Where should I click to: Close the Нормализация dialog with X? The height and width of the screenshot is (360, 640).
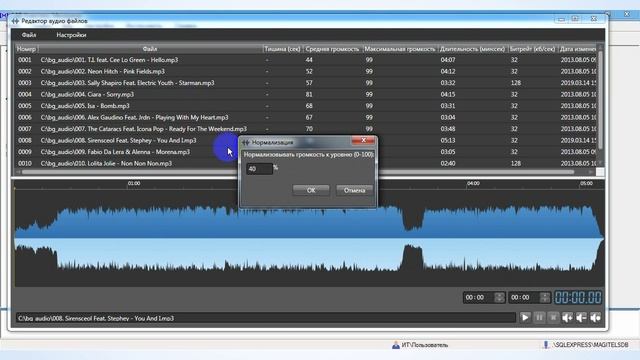point(363,141)
